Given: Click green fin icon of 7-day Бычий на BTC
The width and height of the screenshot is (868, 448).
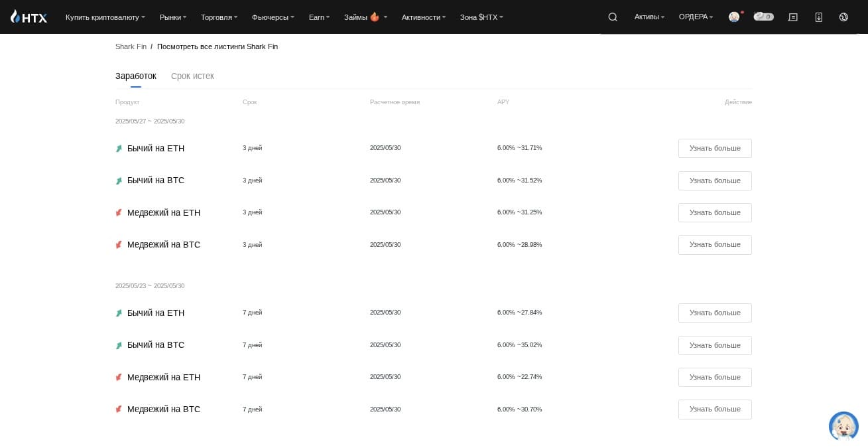Looking at the screenshot, I should (x=119, y=345).
